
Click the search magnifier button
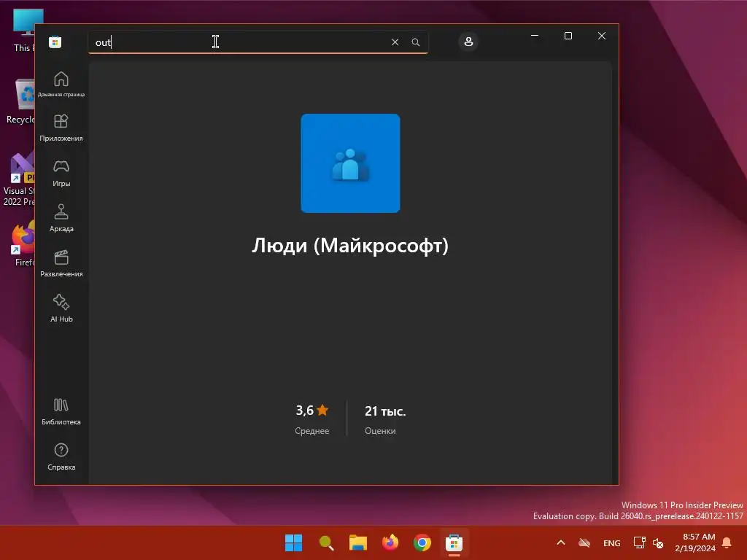[415, 42]
